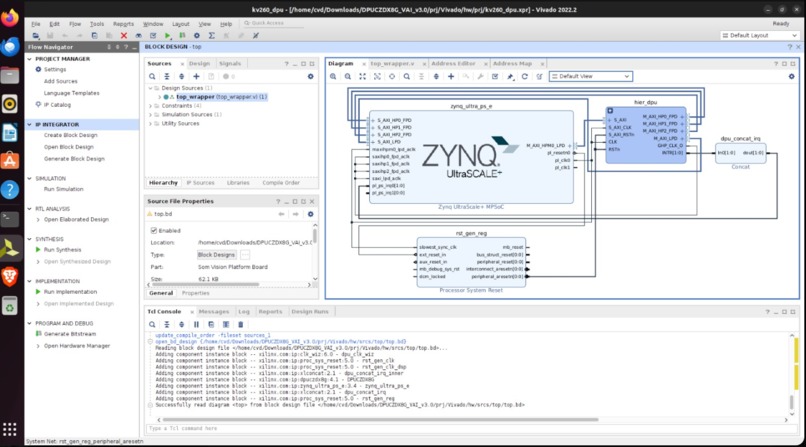Viewport: 806px width, 447px height.
Task: Validate design using diagram checkbox icon
Action: tap(495, 77)
